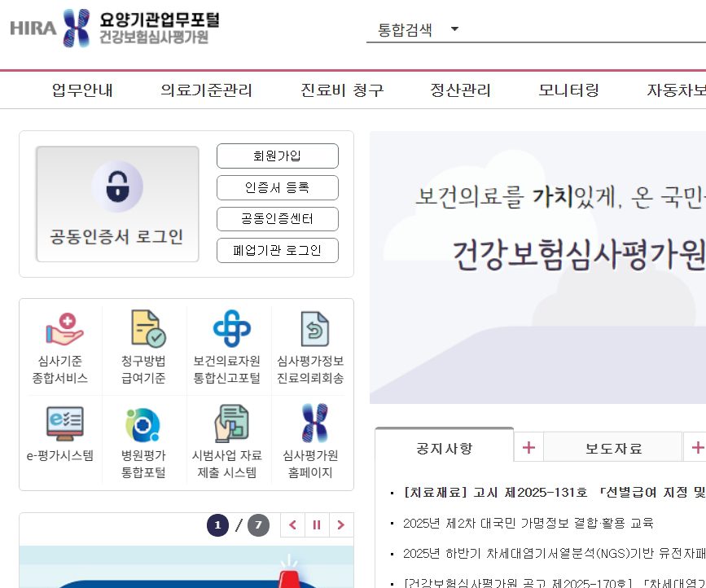Screen dimensions: 706x588
Task: Open 시범사업 자료 제출 시스템 icon
Action: pos(227,442)
